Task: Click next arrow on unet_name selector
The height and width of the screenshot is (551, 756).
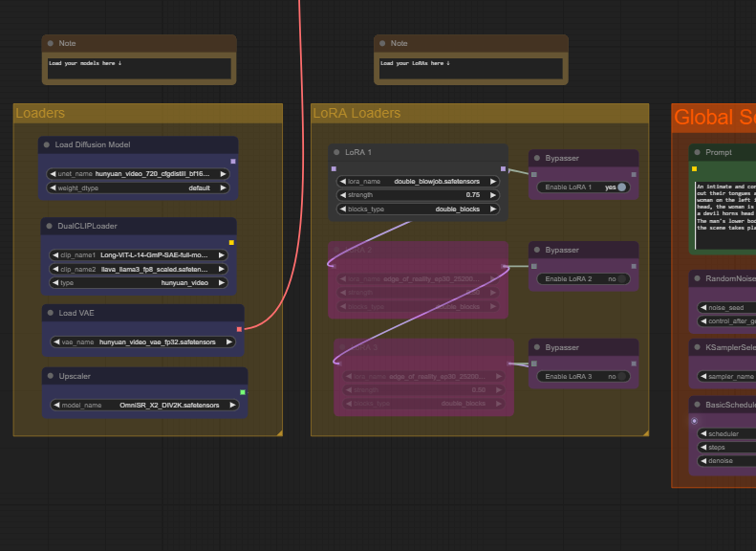Action: tap(223, 174)
